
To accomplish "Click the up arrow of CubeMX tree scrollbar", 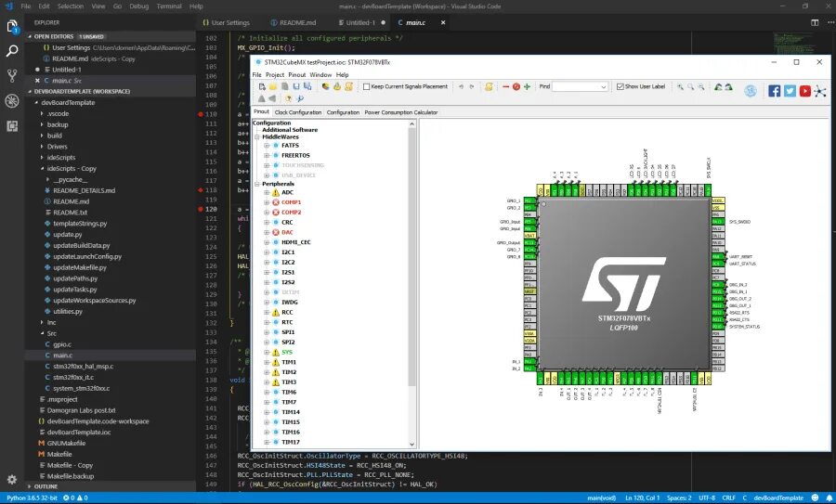I will [x=411, y=123].
